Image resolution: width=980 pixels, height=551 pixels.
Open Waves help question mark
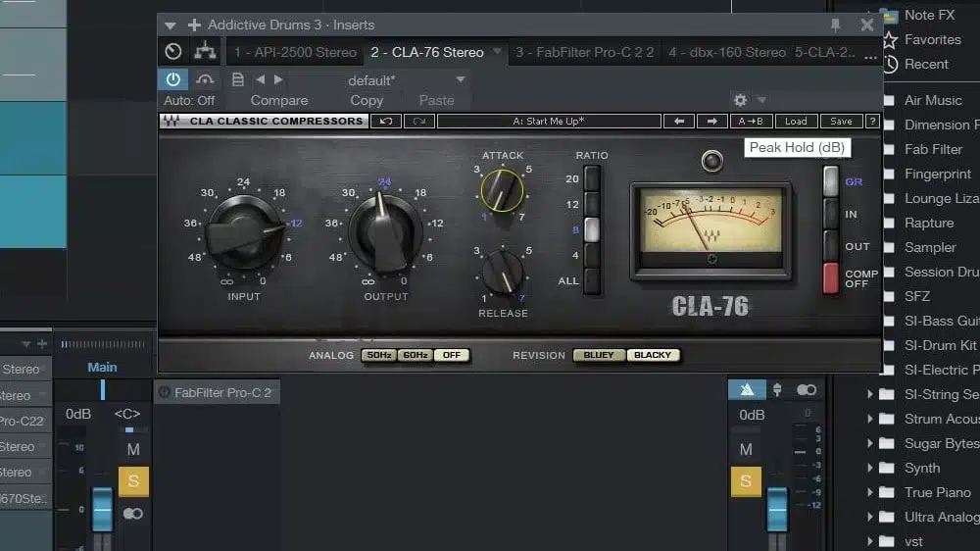872,122
